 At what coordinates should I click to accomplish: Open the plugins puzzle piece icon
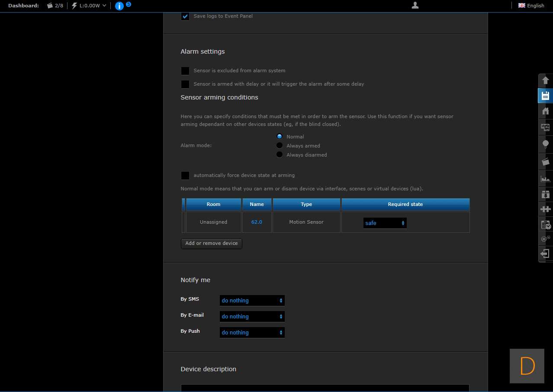545,209
